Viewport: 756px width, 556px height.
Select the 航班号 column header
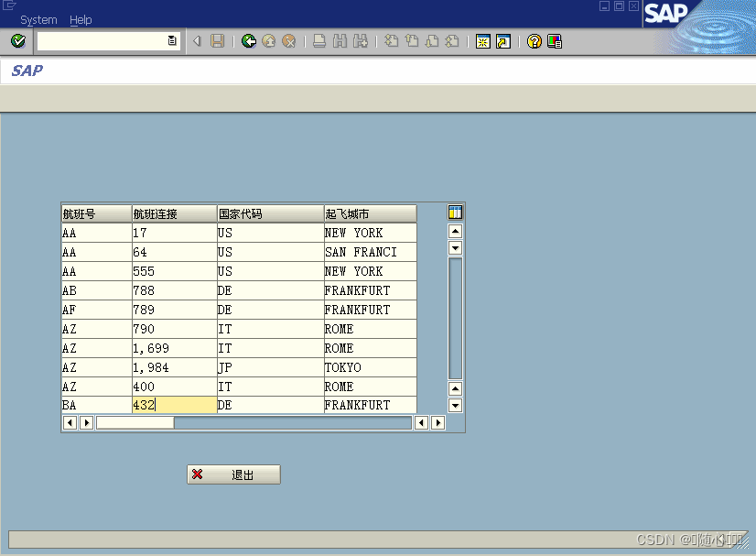(94, 213)
